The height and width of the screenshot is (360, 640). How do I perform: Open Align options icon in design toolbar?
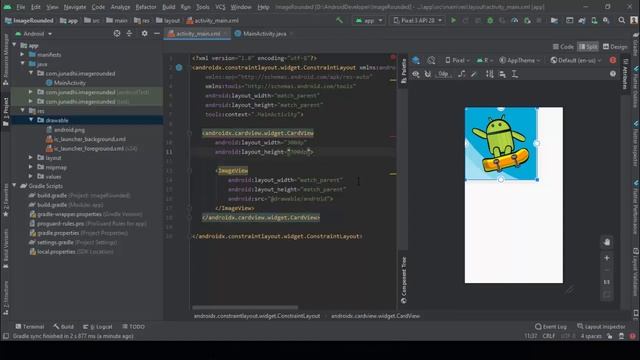pyautogui.click(x=502, y=74)
